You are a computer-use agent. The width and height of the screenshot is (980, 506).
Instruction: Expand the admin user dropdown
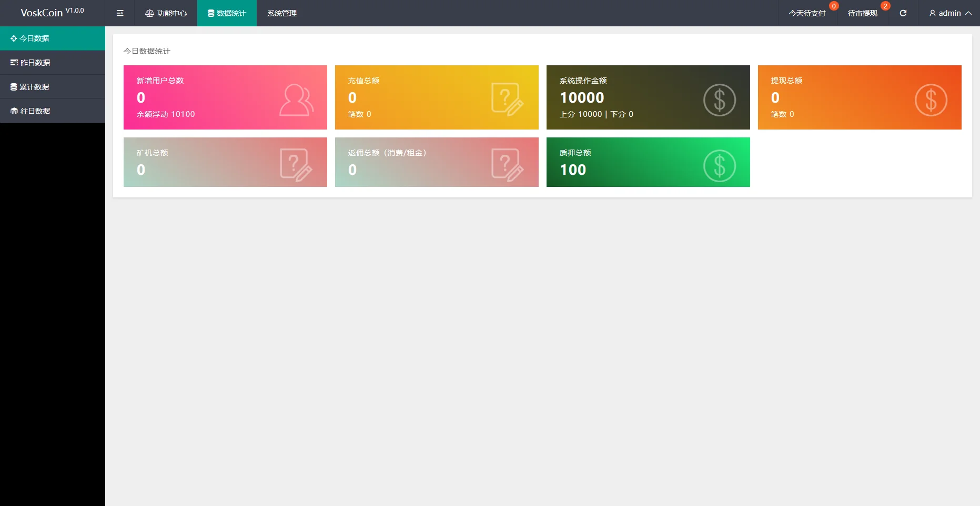[x=950, y=13]
